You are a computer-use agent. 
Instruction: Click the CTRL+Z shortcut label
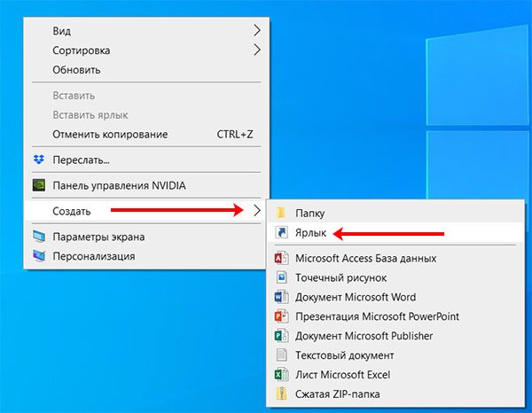(x=235, y=134)
